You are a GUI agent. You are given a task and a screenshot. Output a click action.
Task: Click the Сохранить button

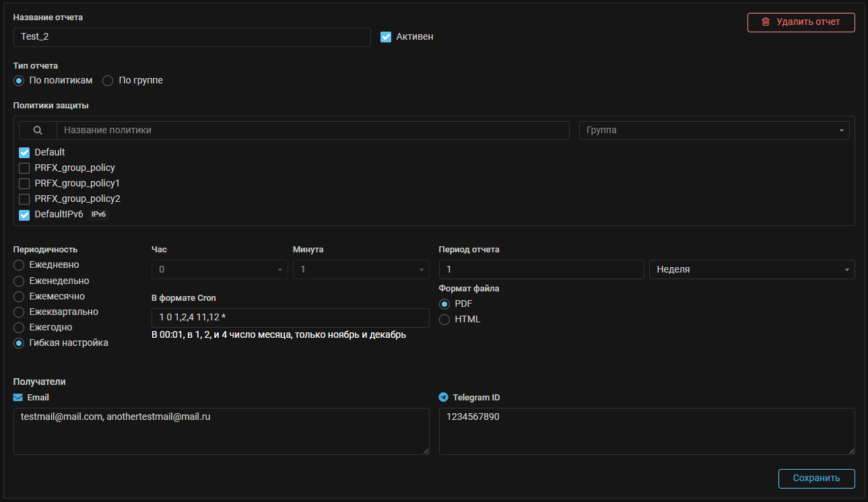pyautogui.click(x=816, y=478)
